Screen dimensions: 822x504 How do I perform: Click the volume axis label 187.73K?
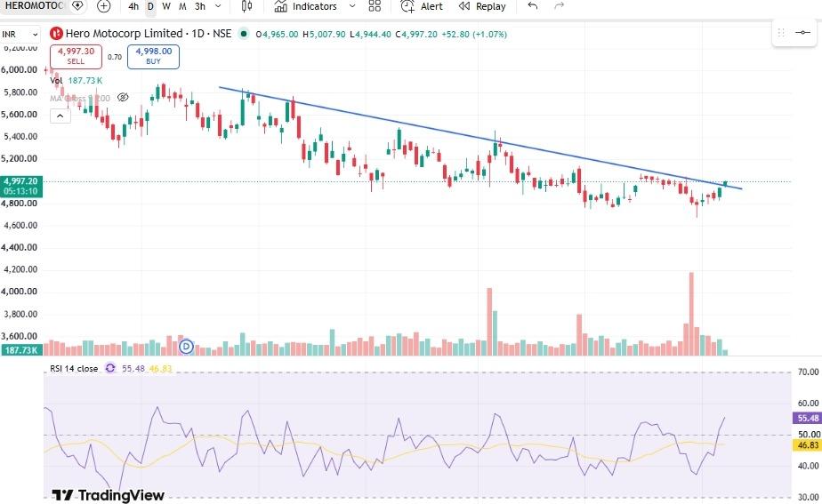[x=21, y=350]
